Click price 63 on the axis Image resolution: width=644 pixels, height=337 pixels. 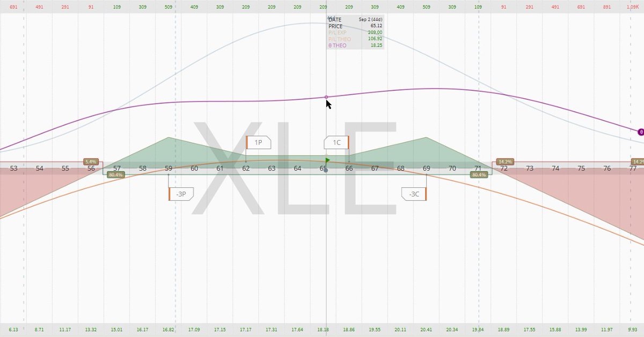pos(272,169)
